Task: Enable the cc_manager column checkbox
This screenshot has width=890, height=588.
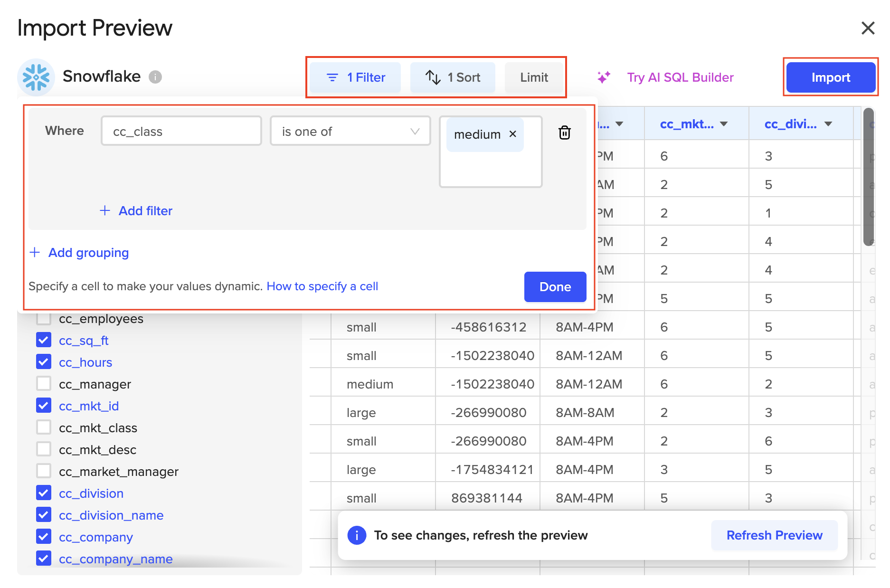Action: [44, 384]
